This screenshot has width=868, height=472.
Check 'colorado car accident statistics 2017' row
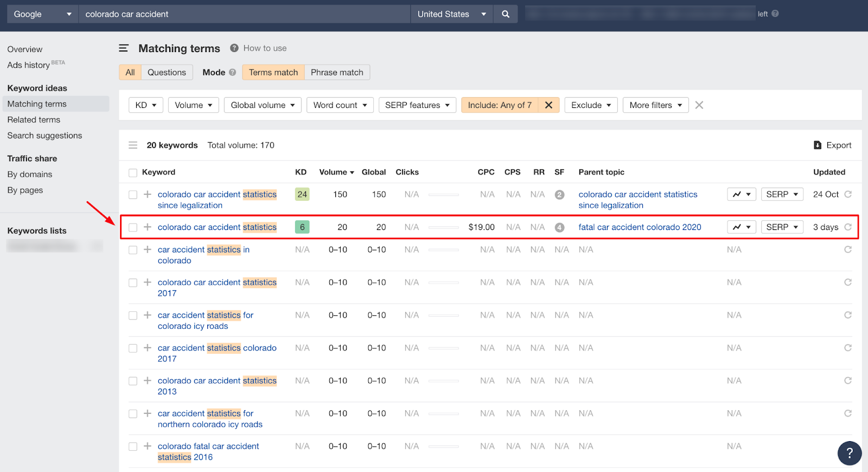coord(133,283)
